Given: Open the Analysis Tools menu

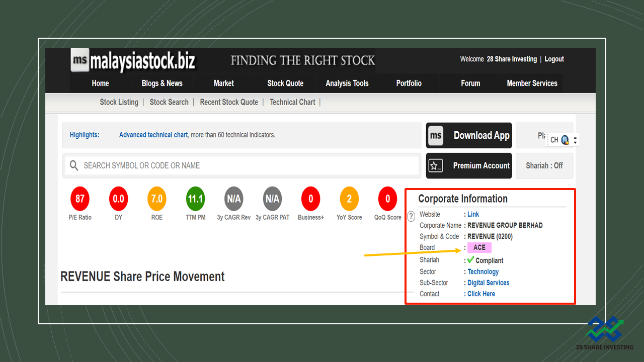Looking at the screenshot, I should tap(347, 83).
